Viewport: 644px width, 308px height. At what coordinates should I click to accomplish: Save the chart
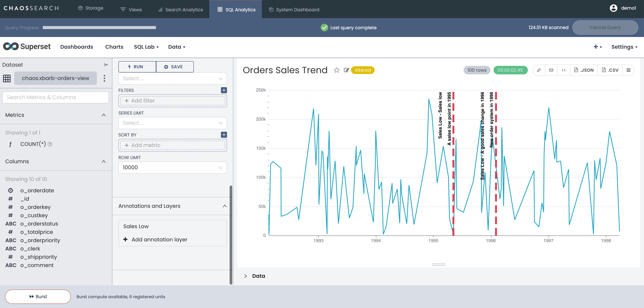click(175, 67)
